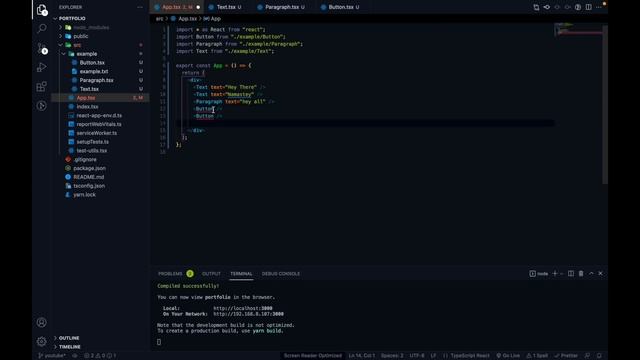Switch to the Button.tsx editor tab
640x360 pixels.
coord(341,7)
